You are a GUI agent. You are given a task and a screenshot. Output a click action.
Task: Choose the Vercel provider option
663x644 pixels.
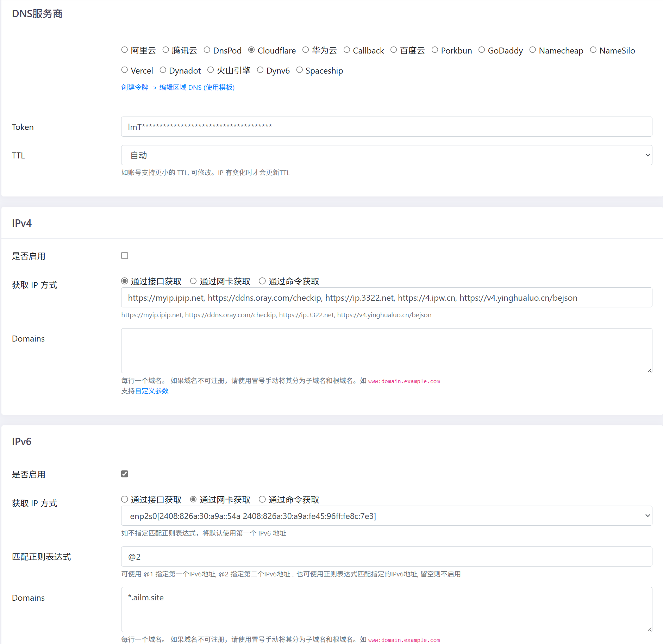pos(125,70)
